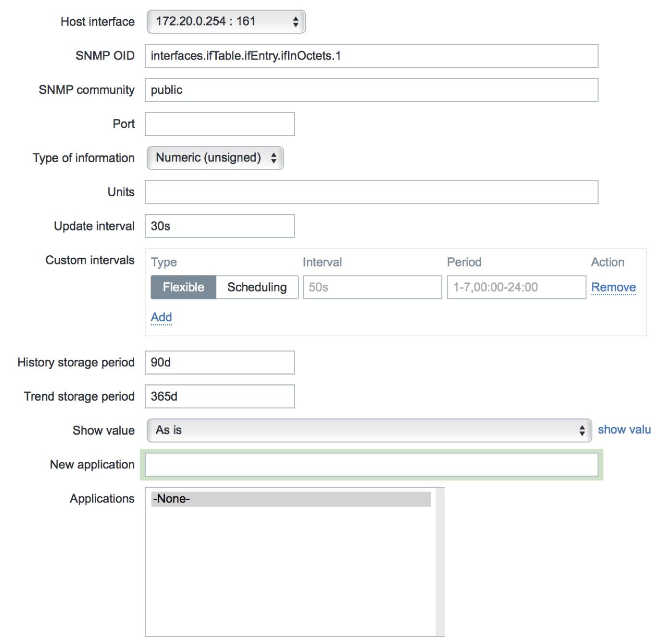Click the Applications list scrollbar

[x=440, y=562]
